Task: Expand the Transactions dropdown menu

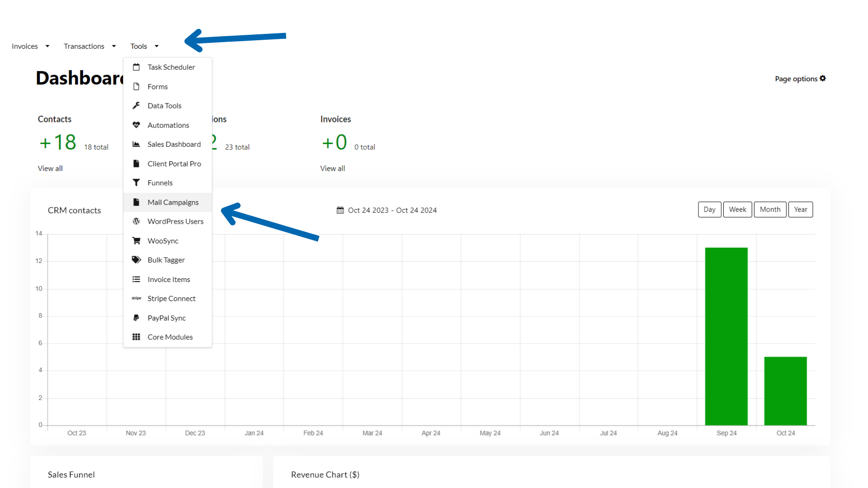Action: [x=90, y=46]
